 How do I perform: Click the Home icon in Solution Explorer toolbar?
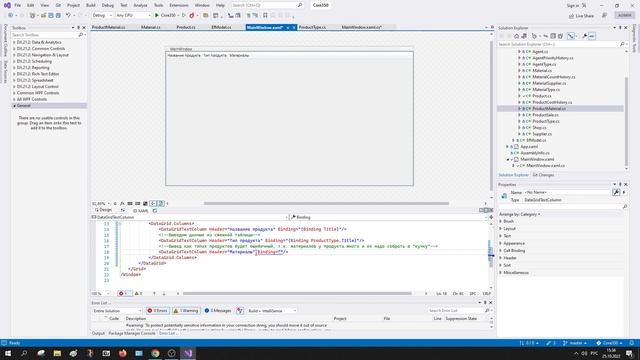point(516,36)
